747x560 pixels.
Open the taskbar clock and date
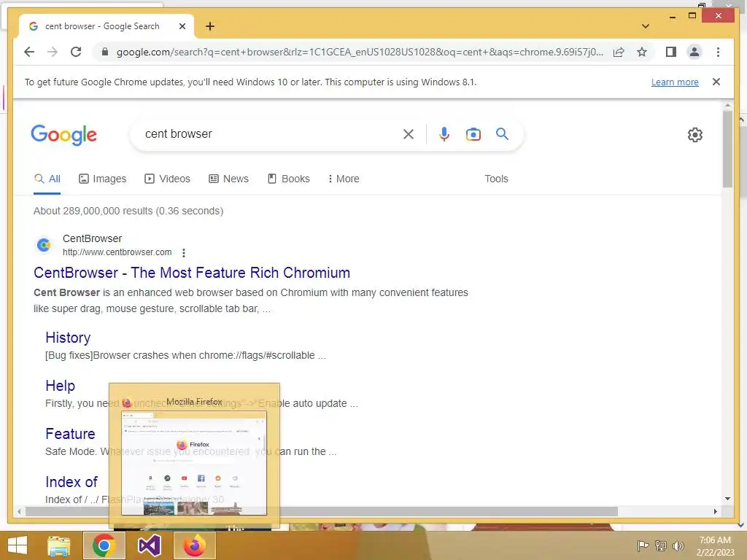(x=715, y=546)
